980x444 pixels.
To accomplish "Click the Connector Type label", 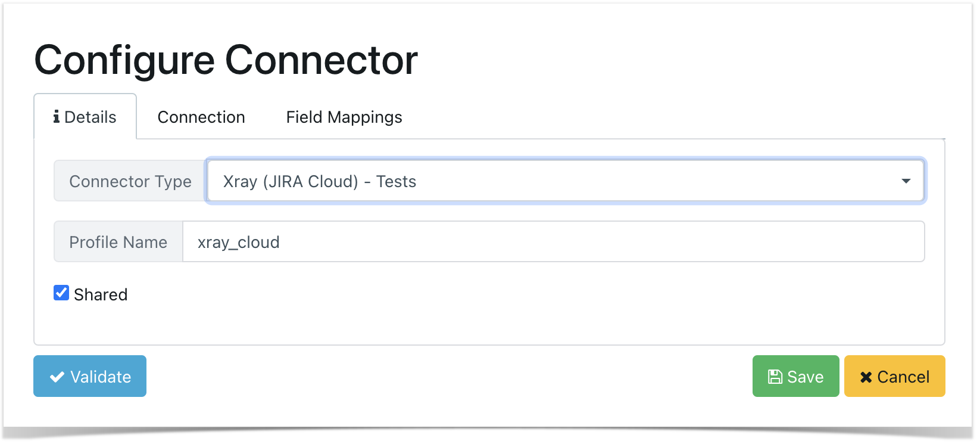I will [x=130, y=181].
